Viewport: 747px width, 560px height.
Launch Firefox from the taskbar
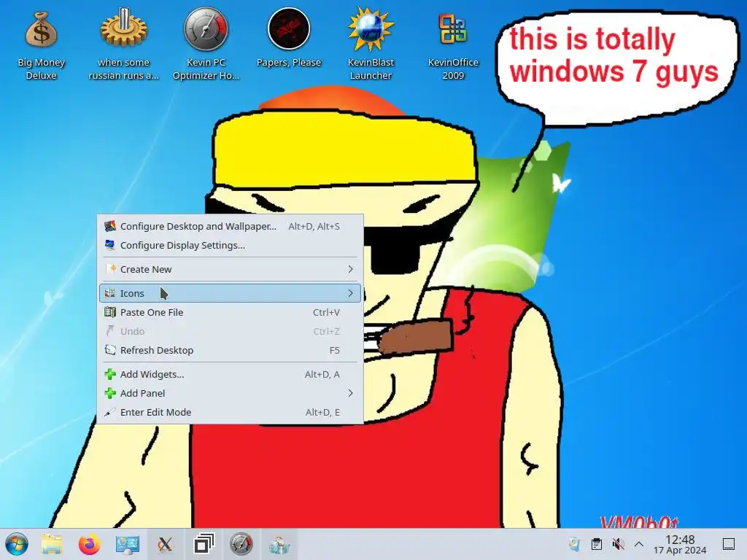[x=90, y=544]
